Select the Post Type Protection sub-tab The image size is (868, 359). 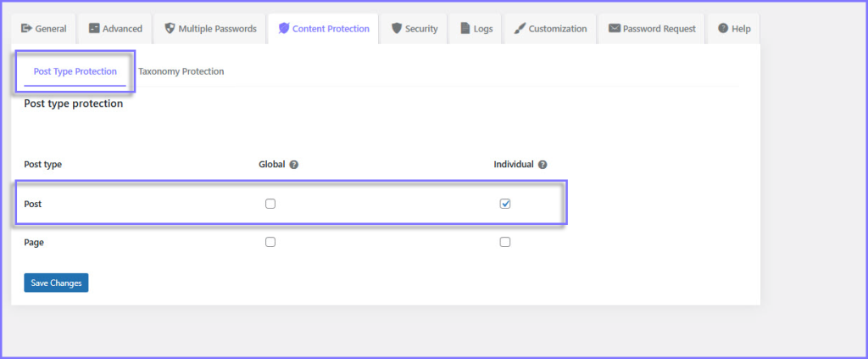tap(75, 72)
